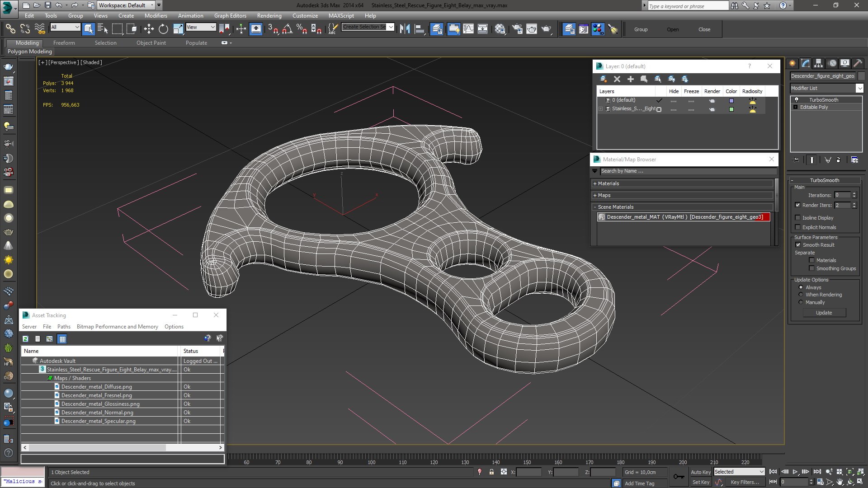Image resolution: width=868 pixels, height=488 pixels.
Task: Click the Undo arrow in title bar
Action: tap(59, 5)
